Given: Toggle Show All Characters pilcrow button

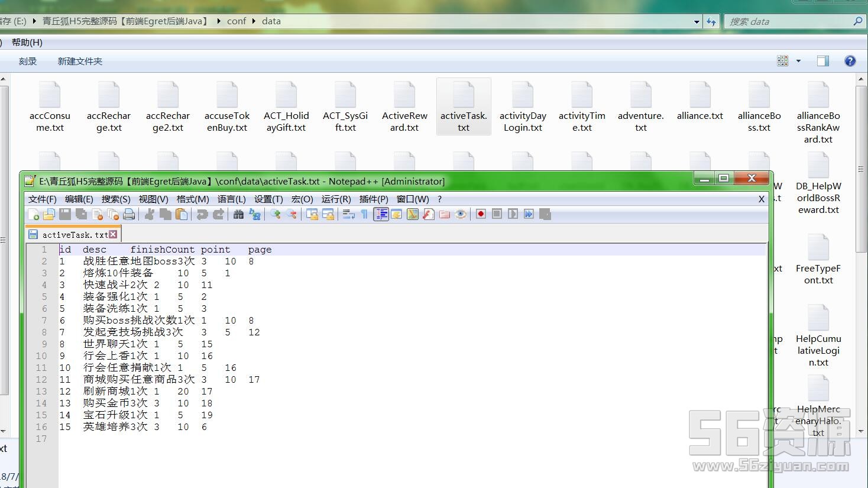Looking at the screenshot, I should (x=364, y=214).
